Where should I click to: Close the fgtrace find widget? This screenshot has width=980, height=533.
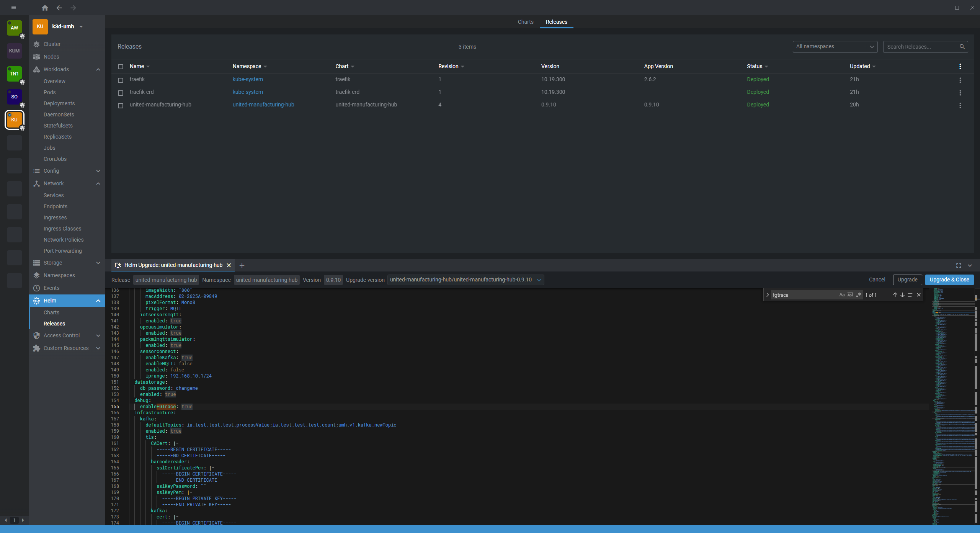pyautogui.click(x=918, y=295)
